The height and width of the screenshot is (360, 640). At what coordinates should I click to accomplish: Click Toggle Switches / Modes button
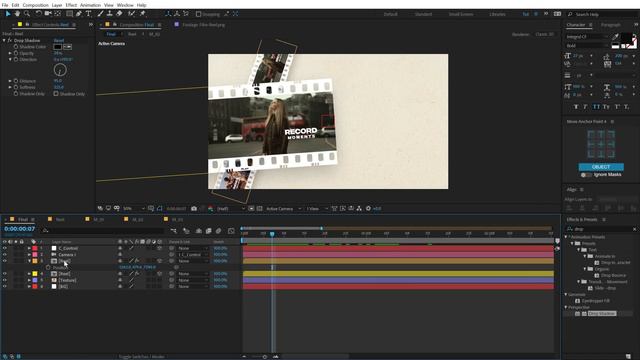click(141, 357)
